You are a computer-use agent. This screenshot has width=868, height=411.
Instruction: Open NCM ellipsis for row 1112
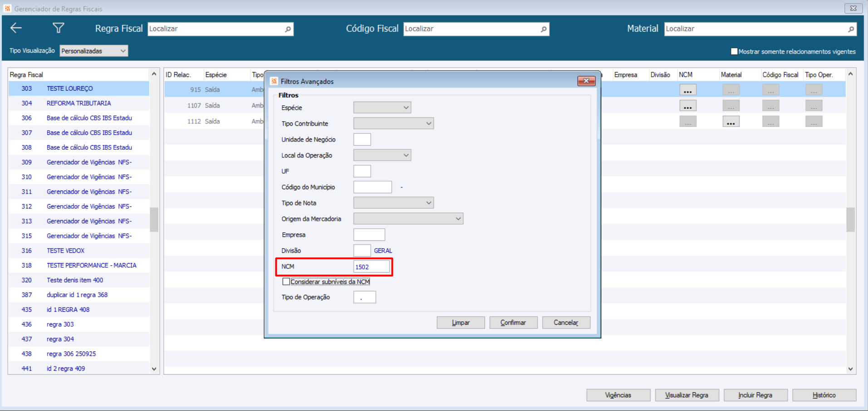click(x=688, y=122)
